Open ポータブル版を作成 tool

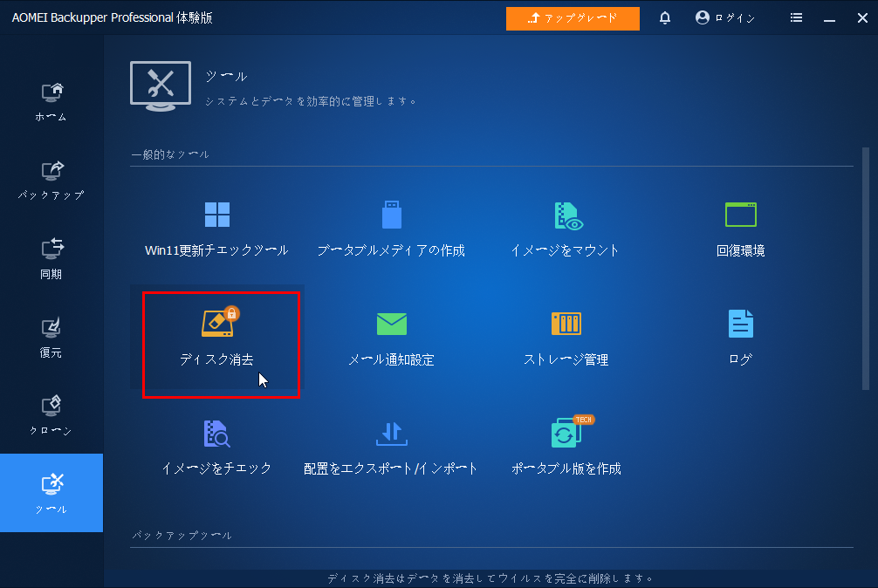click(x=566, y=448)
